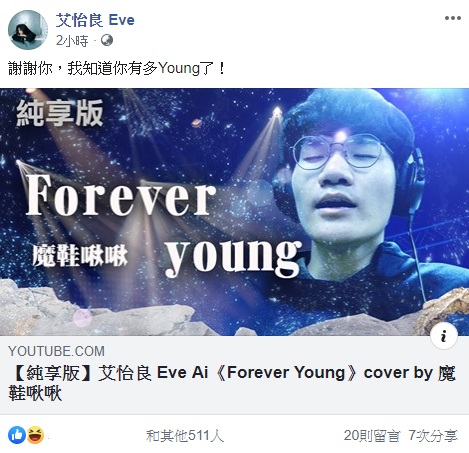
Task: Click the Haha laughing reaction icon
Action: coord(35,435)
